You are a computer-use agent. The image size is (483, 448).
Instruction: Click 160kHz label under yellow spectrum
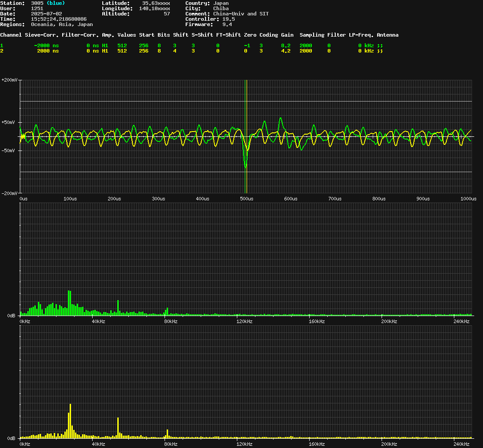tap(317, 444)
